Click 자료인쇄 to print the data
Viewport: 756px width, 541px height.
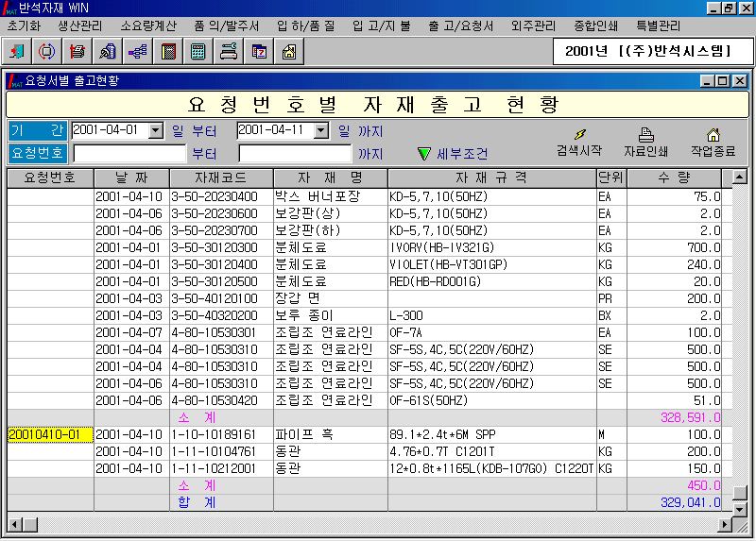click(646, 143)
